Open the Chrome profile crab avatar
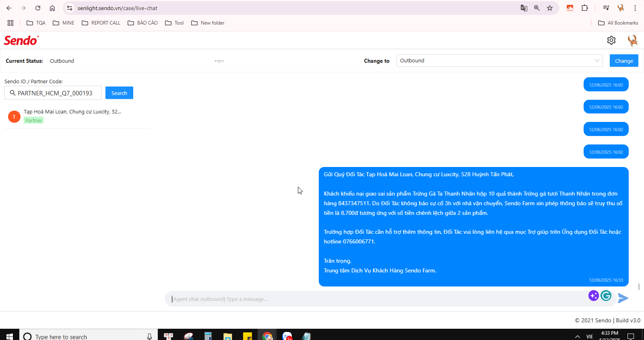 pos(621,8)
